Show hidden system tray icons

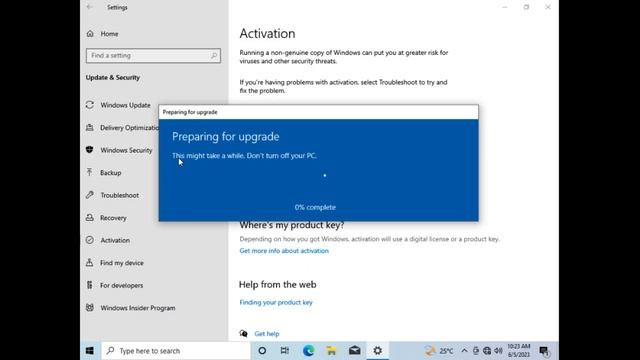[x=464, y=351]
